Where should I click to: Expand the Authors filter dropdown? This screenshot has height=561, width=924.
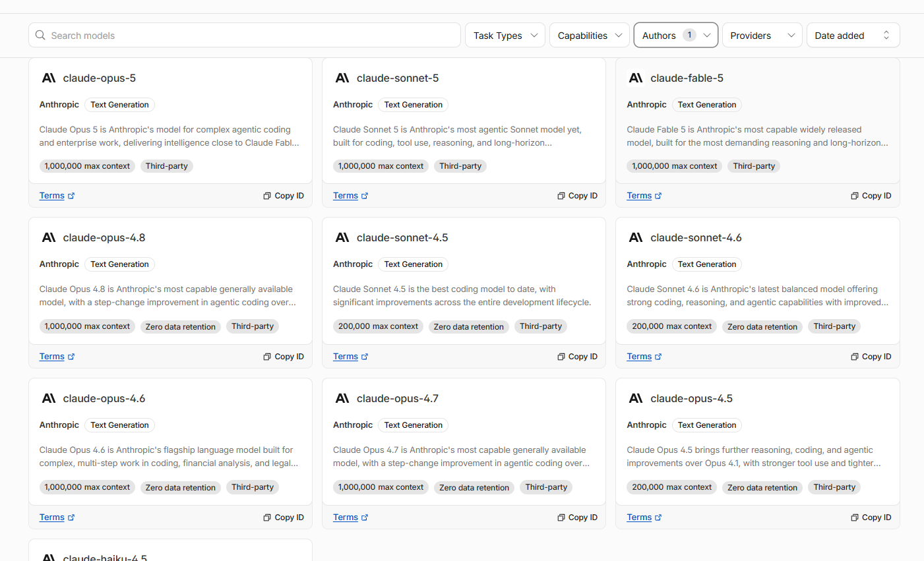tap(676, 36)
